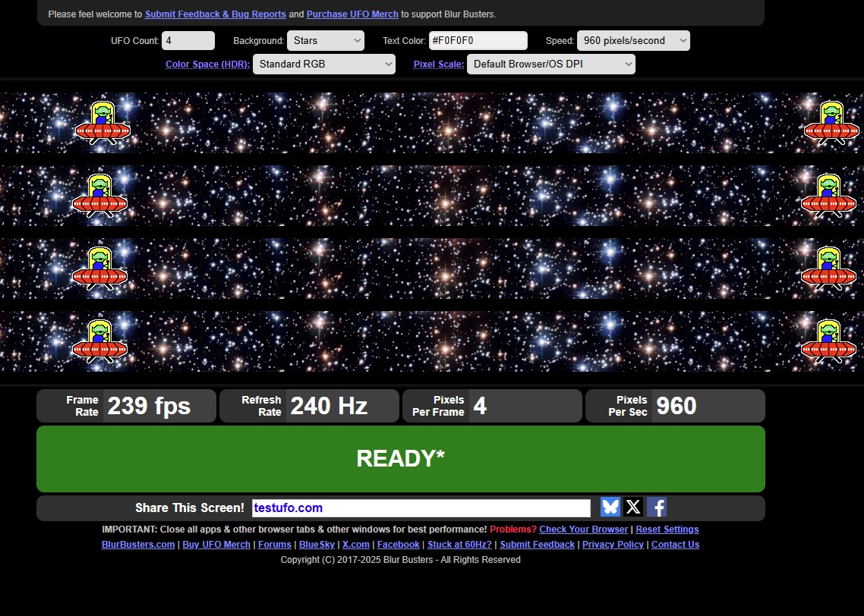Open the Background dropdown showing Stars

(326, 41)
